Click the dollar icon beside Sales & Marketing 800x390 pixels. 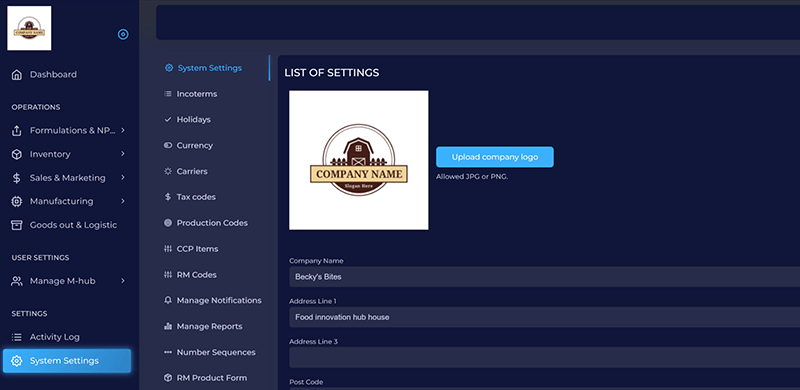click(17, 178)
